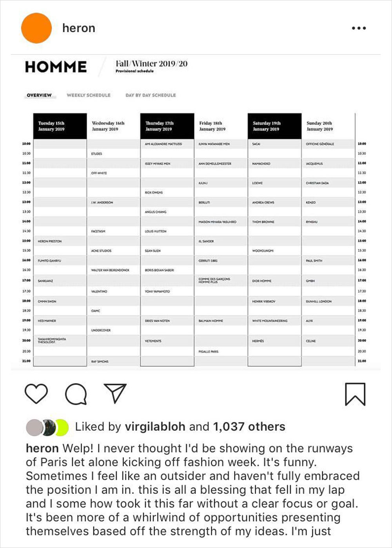Open the heron username in the header

click(x=78, y=28)
